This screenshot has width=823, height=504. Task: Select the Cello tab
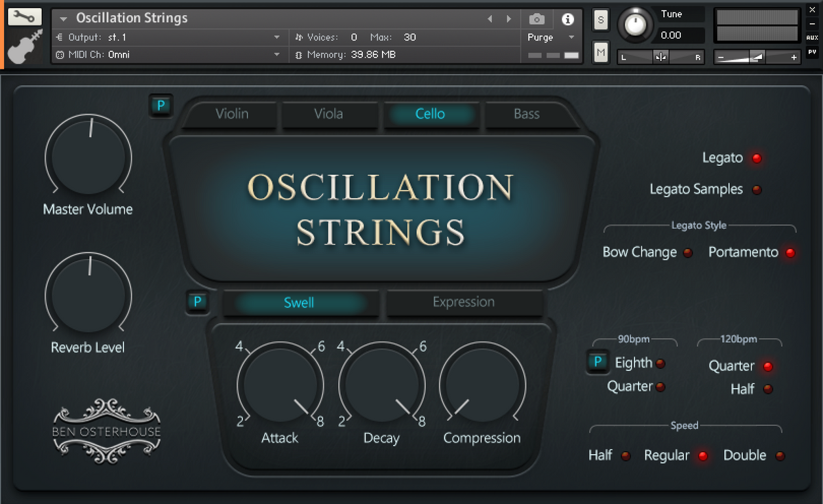[x=430, y=114]
